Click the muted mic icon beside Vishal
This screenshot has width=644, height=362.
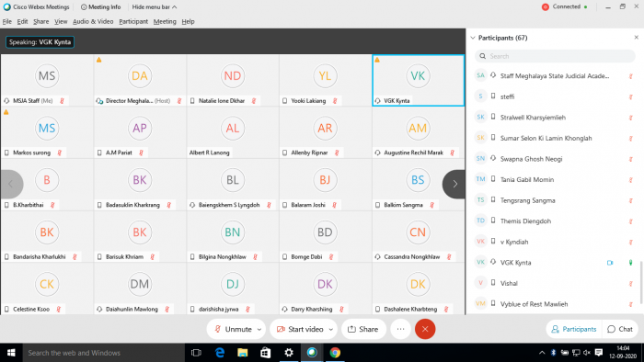(631, 283)
